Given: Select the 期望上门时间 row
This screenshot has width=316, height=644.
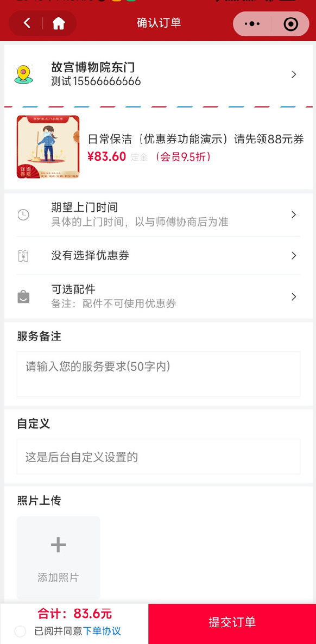Looking at the screenshot, I should pyautogui.click(x=158, y=215).
